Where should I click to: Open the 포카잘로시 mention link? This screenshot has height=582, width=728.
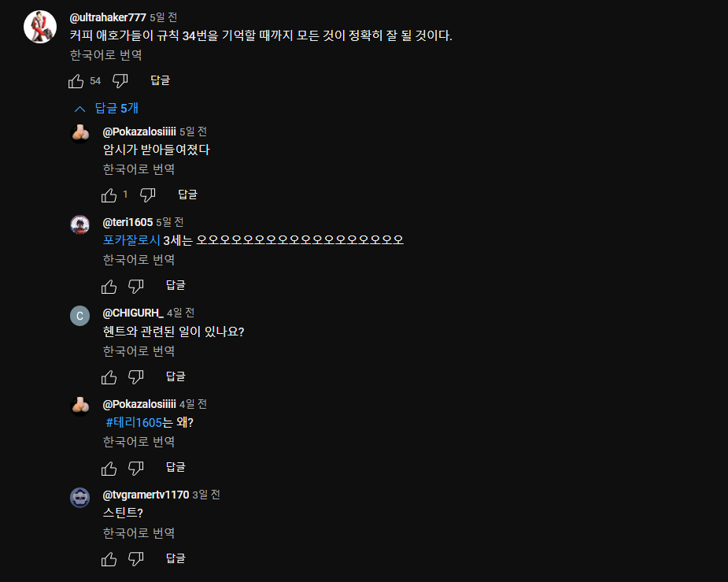[131, 240]
